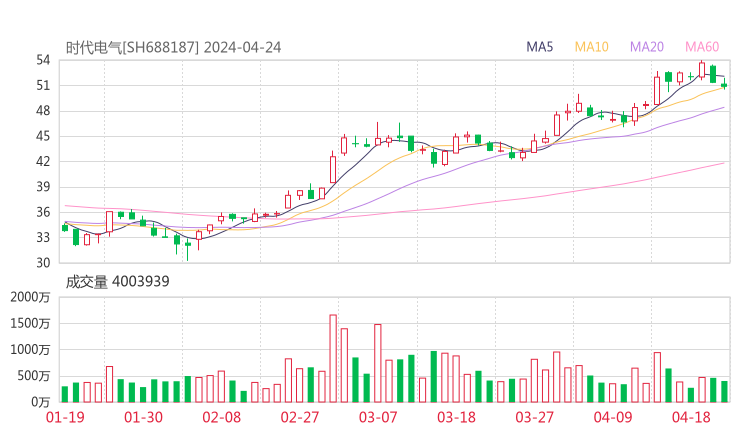Click the 54 price axis label
The image size is (740, 440).
coord(43,60)
